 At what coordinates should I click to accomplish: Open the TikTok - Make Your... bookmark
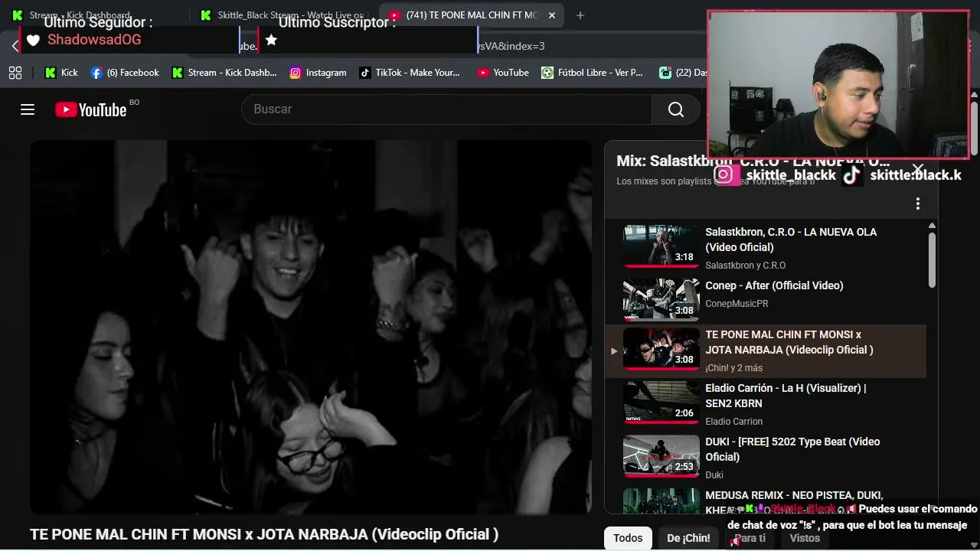point(410,73)
